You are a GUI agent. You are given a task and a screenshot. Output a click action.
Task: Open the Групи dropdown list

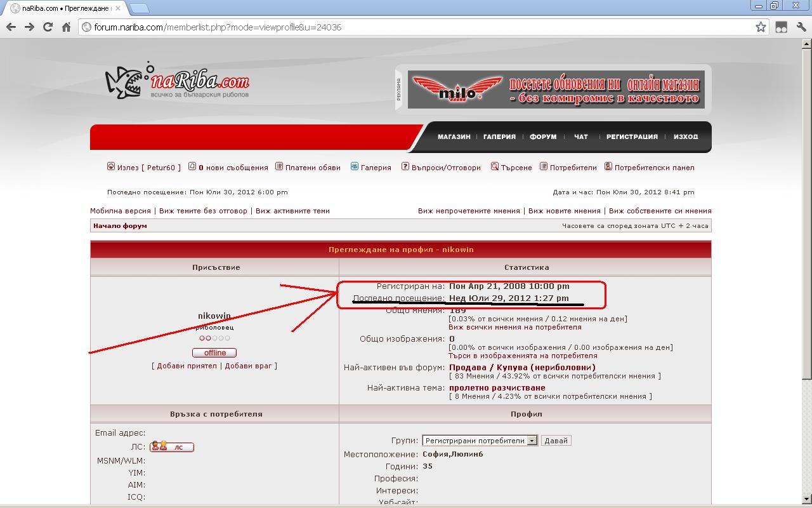(532, 441)
